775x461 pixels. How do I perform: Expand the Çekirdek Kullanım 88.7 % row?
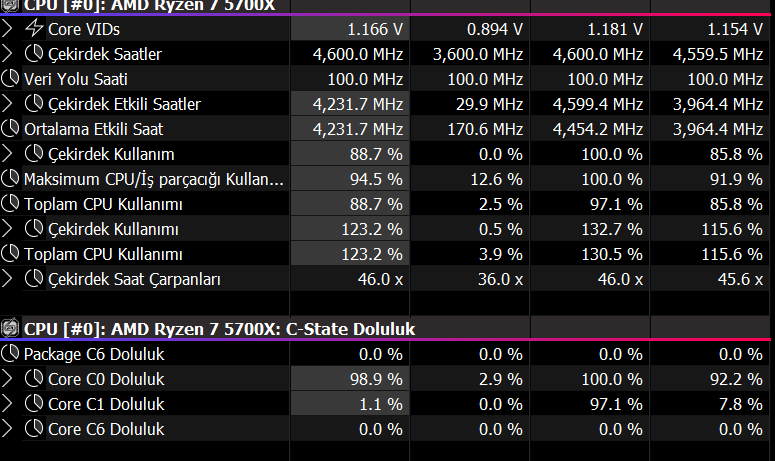point(7,154)
